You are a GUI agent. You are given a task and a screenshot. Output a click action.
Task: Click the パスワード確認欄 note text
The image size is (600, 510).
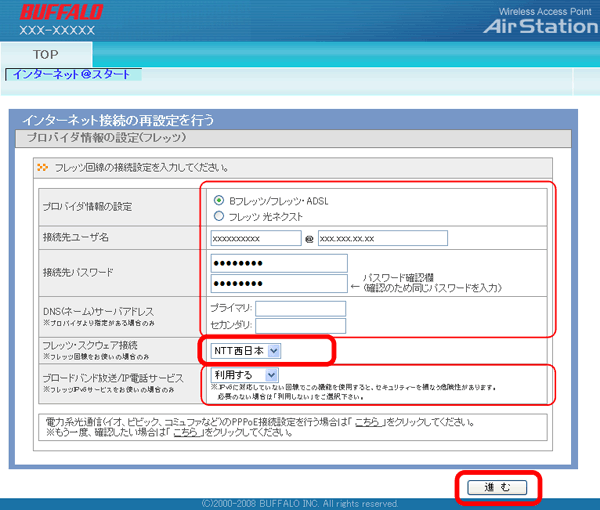[398, 277]
